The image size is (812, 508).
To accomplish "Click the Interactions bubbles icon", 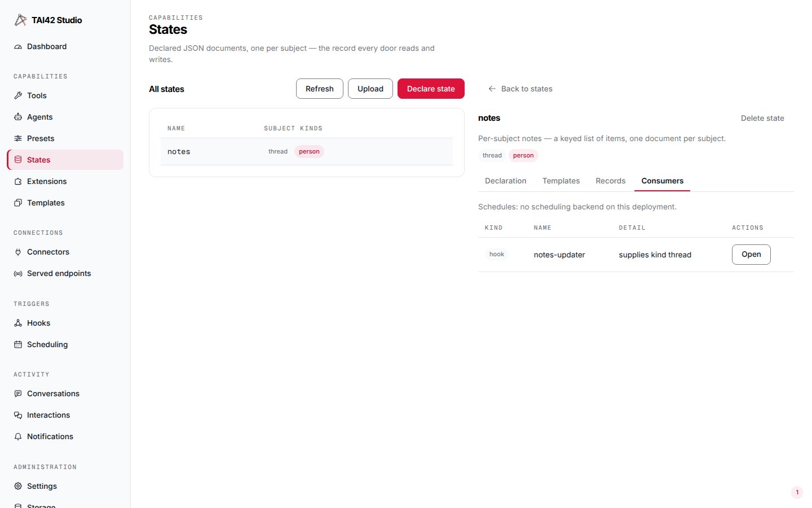I will click(x=18, y=415).
